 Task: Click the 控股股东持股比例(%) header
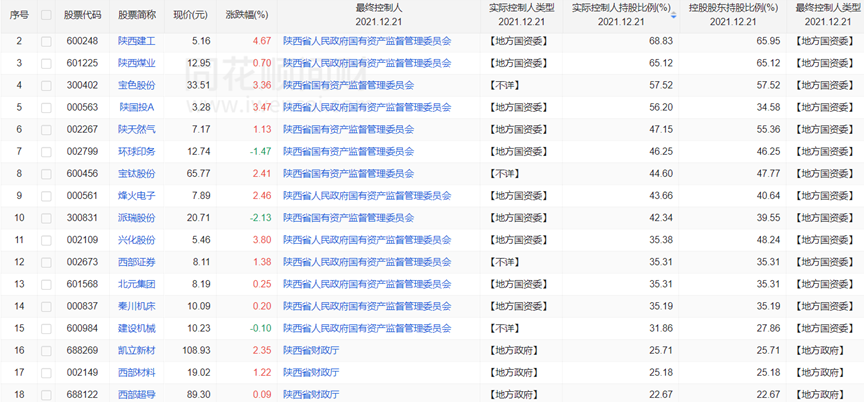tap(732, 8)
